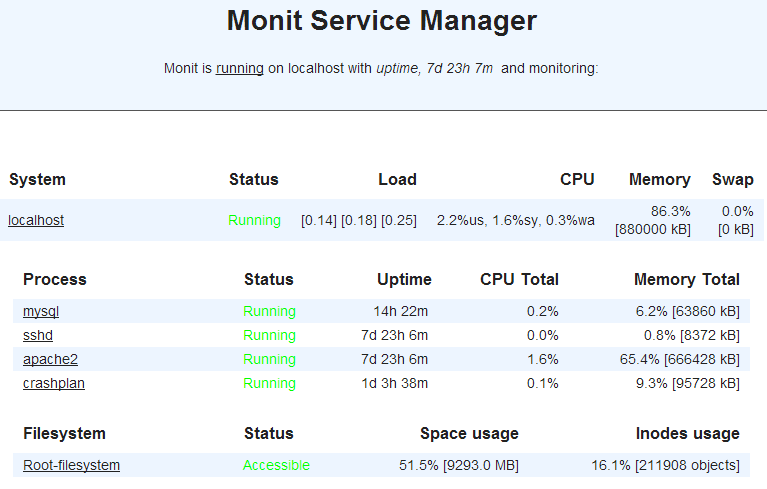Image resolution: width=767 pixels, height=489 pixels.
Task: Click the apache2 uptime 7d 23h 6m
Action: coord(394,359)
